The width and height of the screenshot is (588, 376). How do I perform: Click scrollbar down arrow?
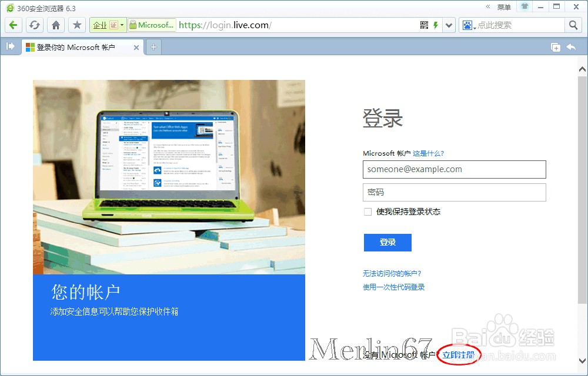[x=582, y=361]
